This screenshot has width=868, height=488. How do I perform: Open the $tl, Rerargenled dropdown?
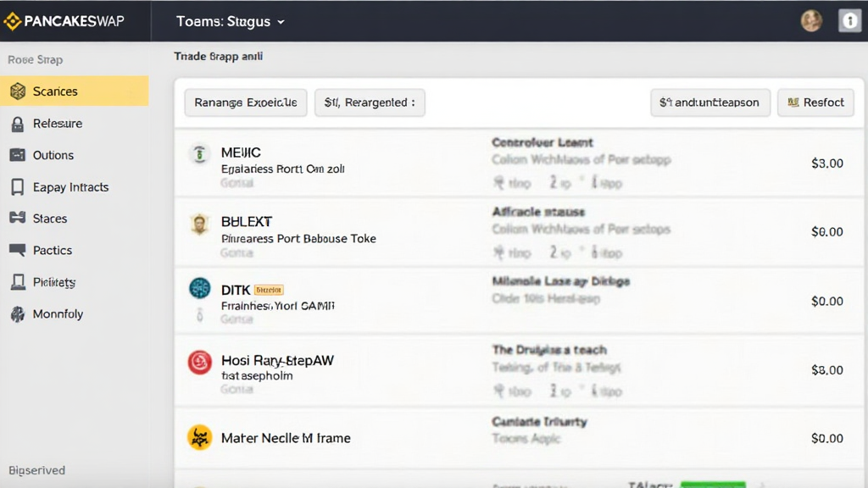370,103
